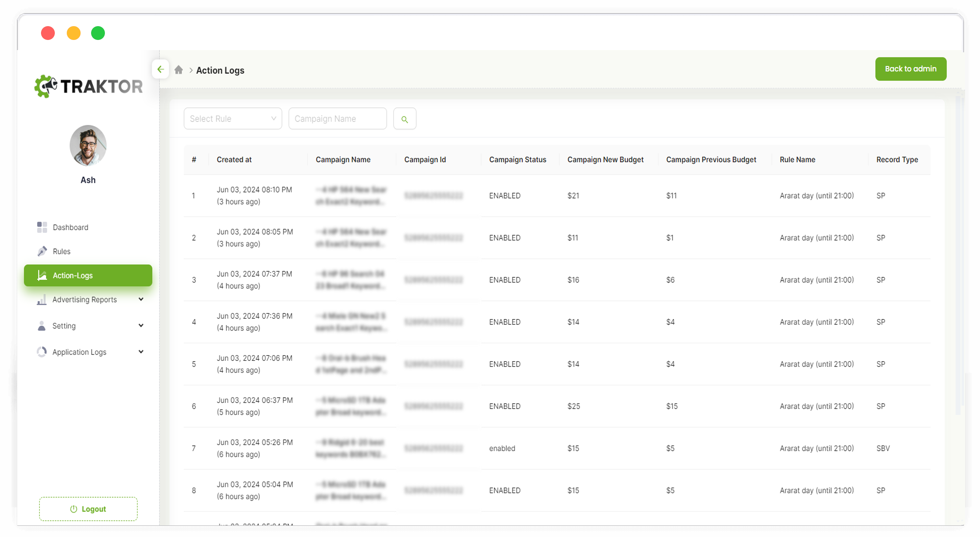Screen dimensions: 980x537
Task: Click the Jun 03, 2024 05:26 PM timestamp
Action: (254, 442)
